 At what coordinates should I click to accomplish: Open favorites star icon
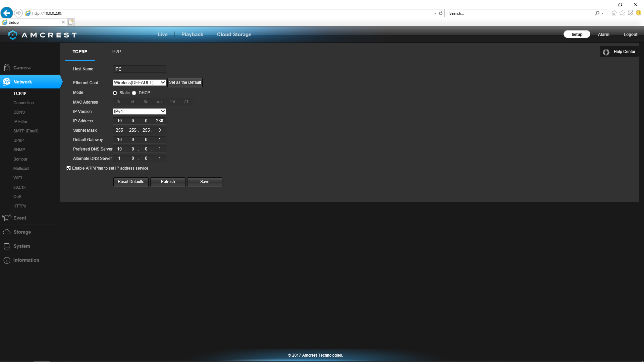pyautogui.click(x=622, y=13)
